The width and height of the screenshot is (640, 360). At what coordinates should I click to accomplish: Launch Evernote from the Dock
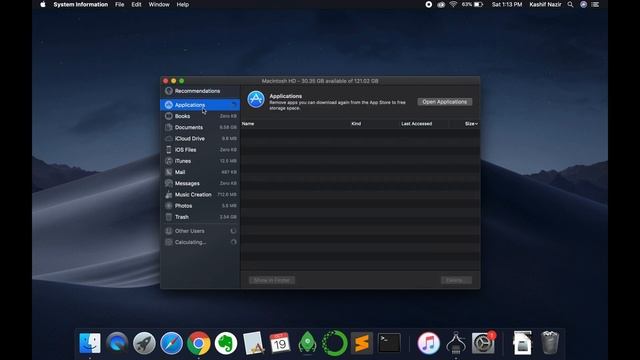(x=226, y=343)
